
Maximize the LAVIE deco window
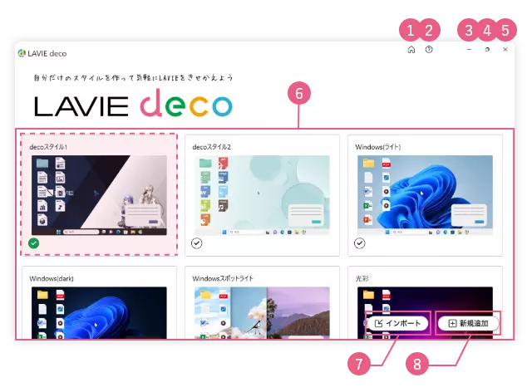[x=487, y=50]
